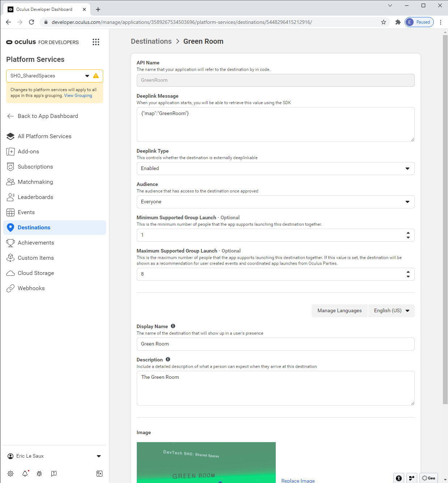Screen dimensions: 448x483
Task: Expand the Deeplink Type dropdown
Action: click(x=275, y=169)
